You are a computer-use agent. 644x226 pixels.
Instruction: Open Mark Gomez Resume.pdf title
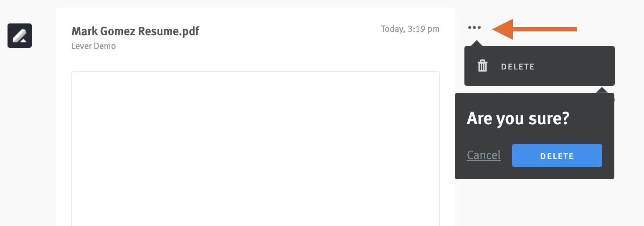(x=135, y=31)
